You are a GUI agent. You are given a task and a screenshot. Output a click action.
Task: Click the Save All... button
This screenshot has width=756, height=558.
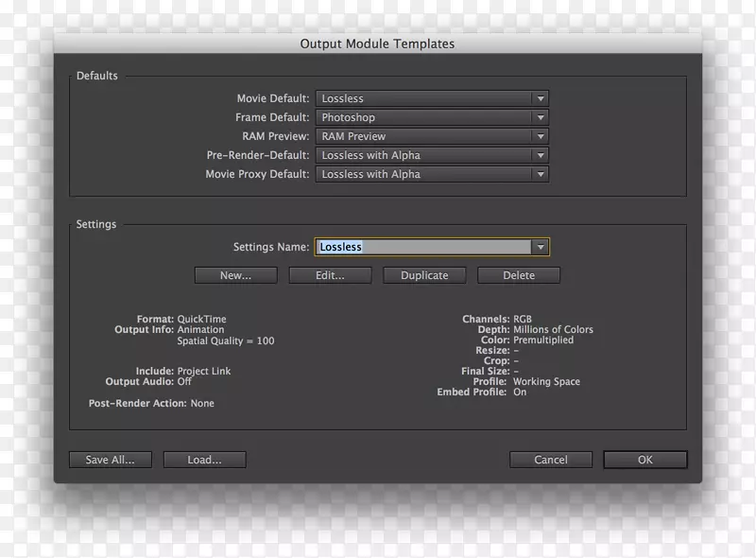coord(110,460)
